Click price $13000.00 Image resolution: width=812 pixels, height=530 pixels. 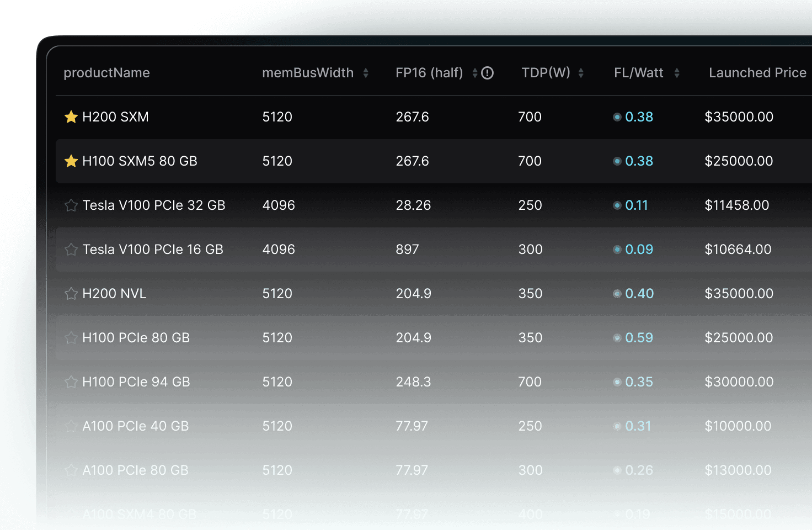point(738,470)
